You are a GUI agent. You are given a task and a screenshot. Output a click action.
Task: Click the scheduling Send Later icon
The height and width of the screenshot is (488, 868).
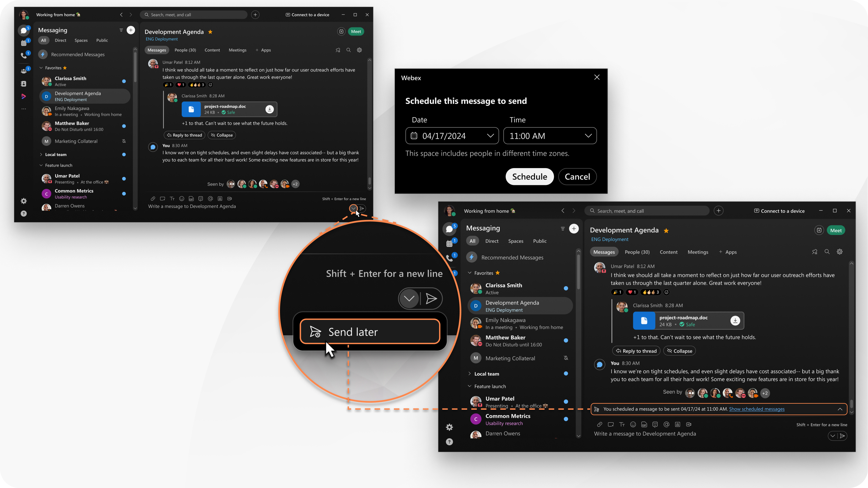pyautogui.click(x=352, y=208)
